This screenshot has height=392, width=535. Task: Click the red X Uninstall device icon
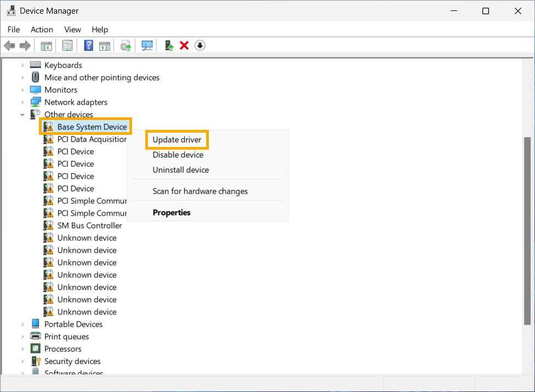tap(184, 46)
